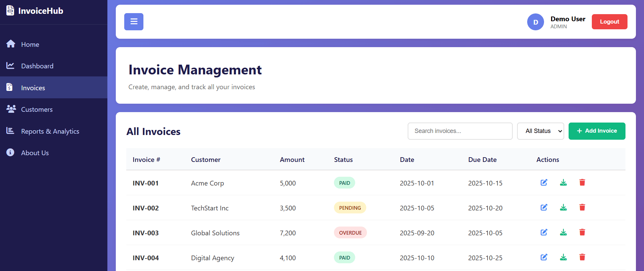The height and width of the screenshot is (271, 644).
Task: Click customer name Acme Corp
Action: pyautogui.click(x=207, y=183)
